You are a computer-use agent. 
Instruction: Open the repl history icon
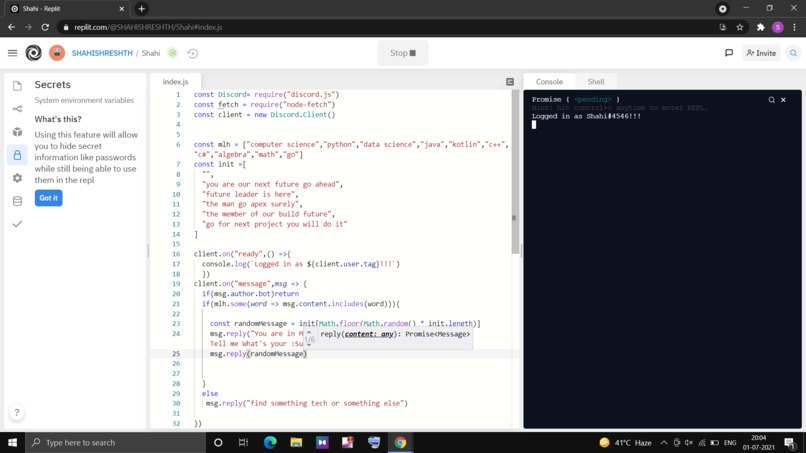(193, 53)
